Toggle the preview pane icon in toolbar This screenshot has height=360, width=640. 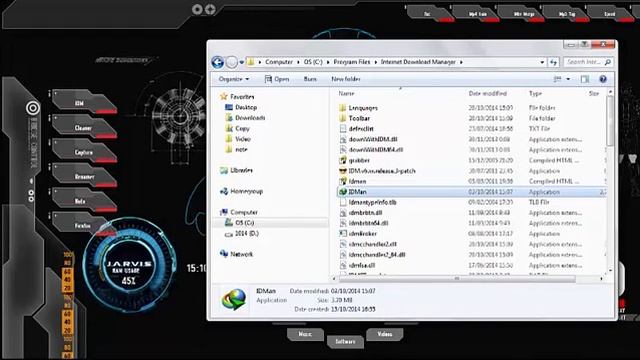point(585,79)
